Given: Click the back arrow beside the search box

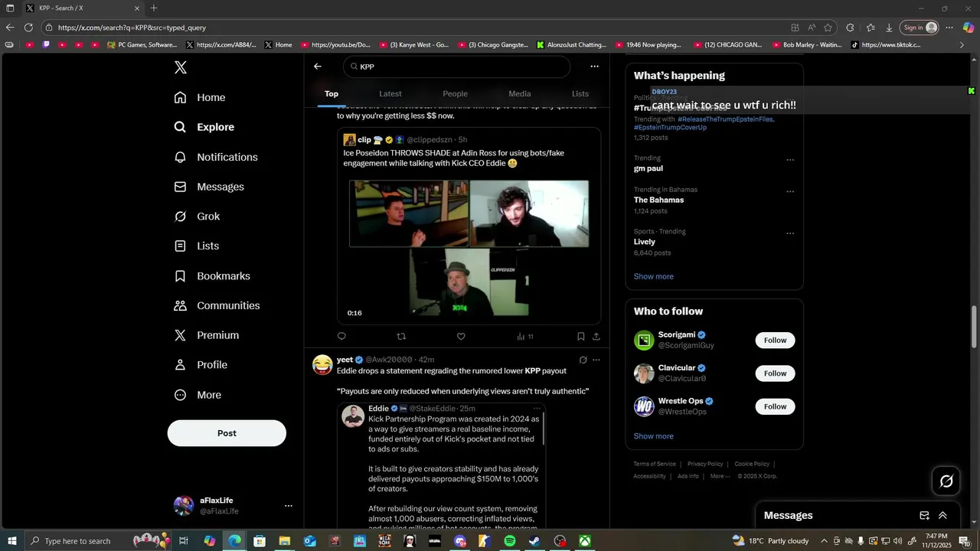Looking at the screenshot, I should [318, 67].
